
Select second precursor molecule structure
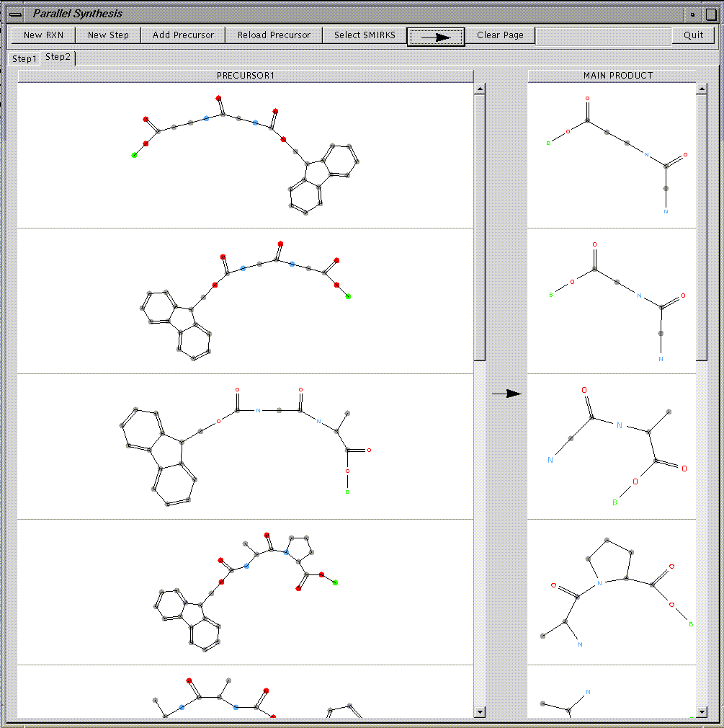(246, 301)
